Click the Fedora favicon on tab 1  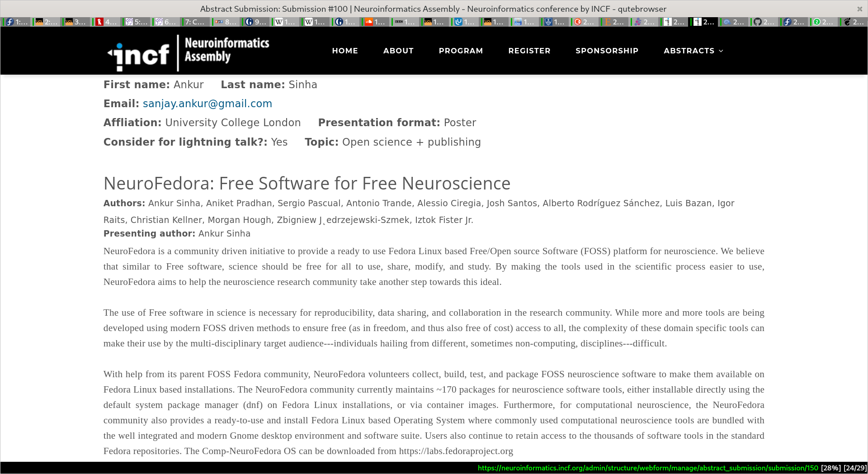coord(9,22)
